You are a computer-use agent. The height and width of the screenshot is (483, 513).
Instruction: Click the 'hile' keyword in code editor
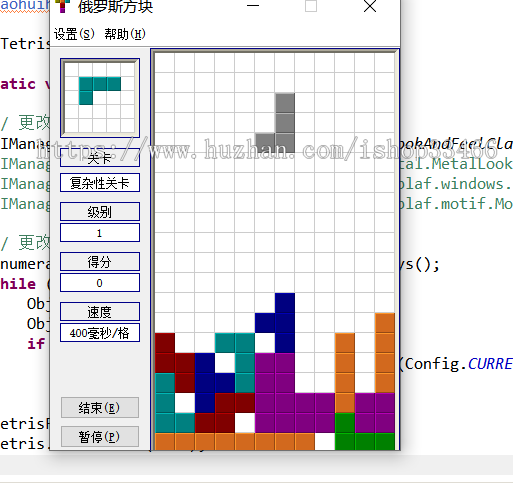pyautogui.click(x=18, y=284)
